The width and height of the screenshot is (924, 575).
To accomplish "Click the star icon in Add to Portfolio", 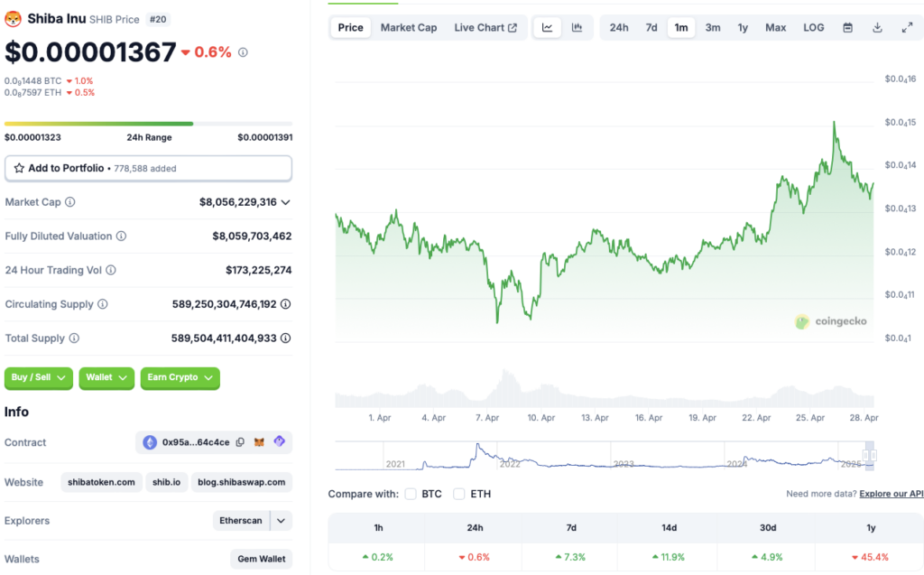I will click(x=19, y=168).
